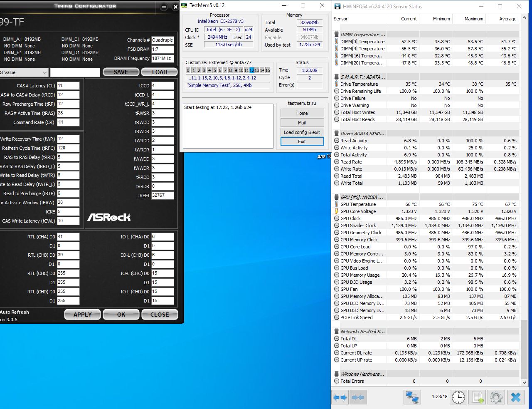Click the thermometer icon beside Drive Temperature
Viewport: 532px width, 409px height.
[x=337, y=84]
